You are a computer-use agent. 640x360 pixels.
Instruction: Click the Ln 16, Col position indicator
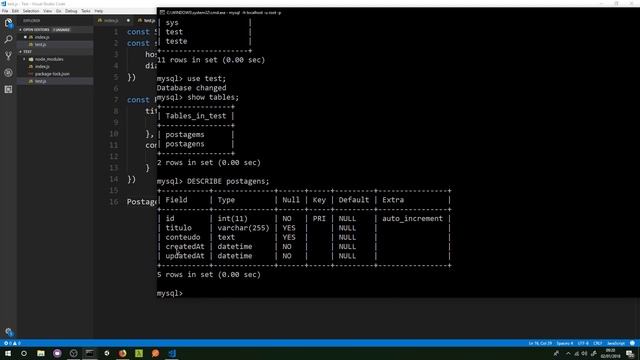click(x=540, y=343)
